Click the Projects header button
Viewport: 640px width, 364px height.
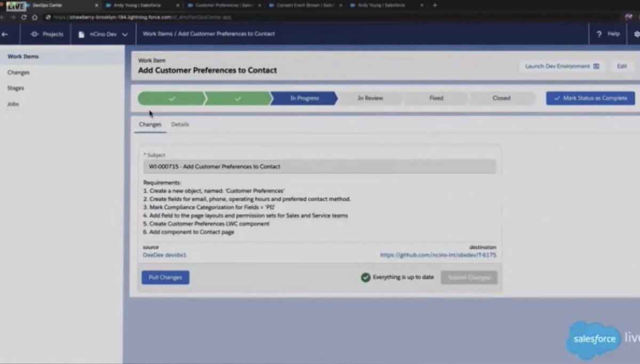pos(46,34)
